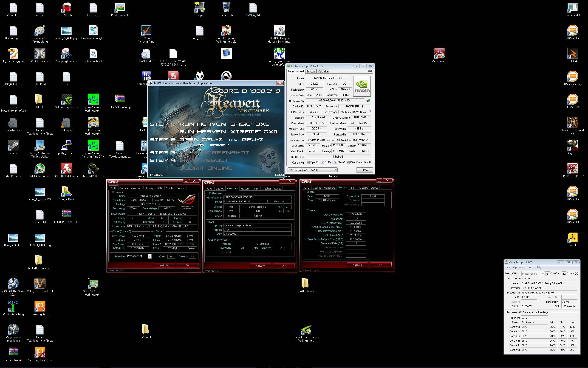This screenshot has width=588, height=368.
Task: Open Graphics tab in Memory CPU-Z window
Action: [x=364, y=188]
